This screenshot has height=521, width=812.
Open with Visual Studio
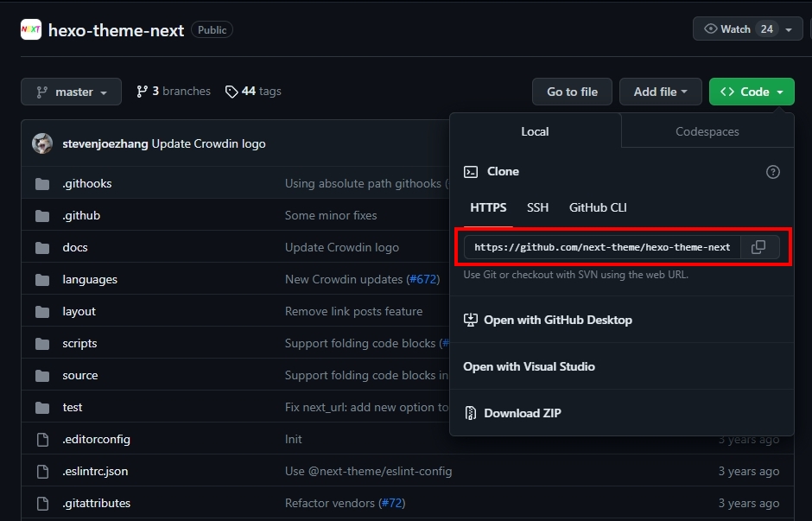(530, 366)
